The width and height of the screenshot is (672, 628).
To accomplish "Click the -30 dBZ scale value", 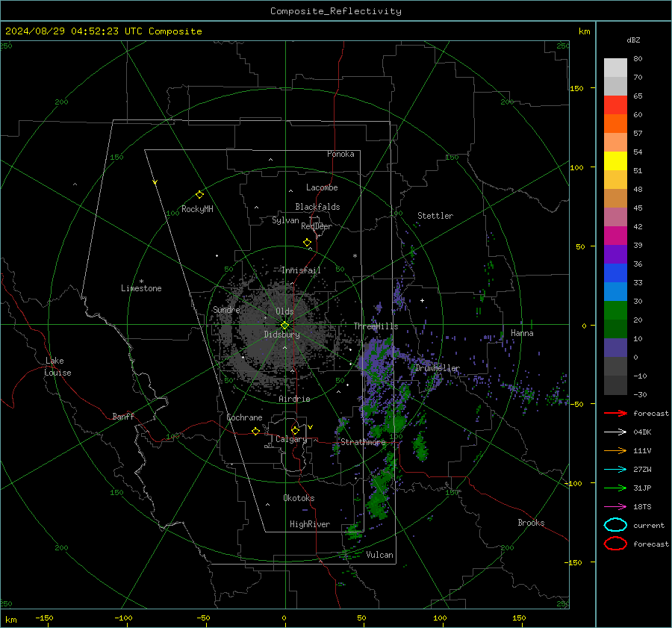I will coord(640,394).
